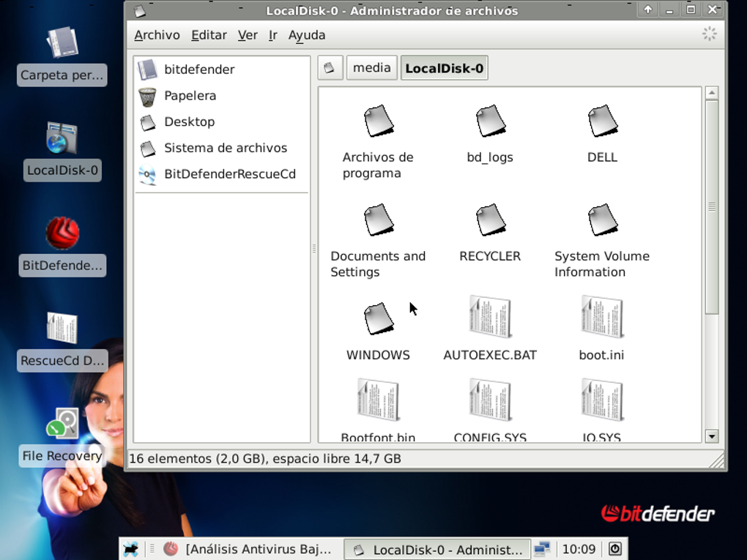Image resolution: width=747 pixels, height=560 pixels.
Task: Click the roll-up window button in titlebar
Action: tap(648, 10)
